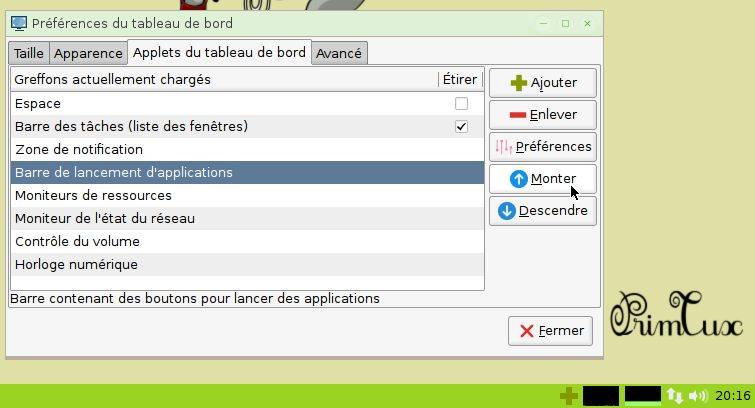This screenshot has width=755, height=408.
Task: Uncheck Étirer for Barre des tâches
Action: coord(461,127)
